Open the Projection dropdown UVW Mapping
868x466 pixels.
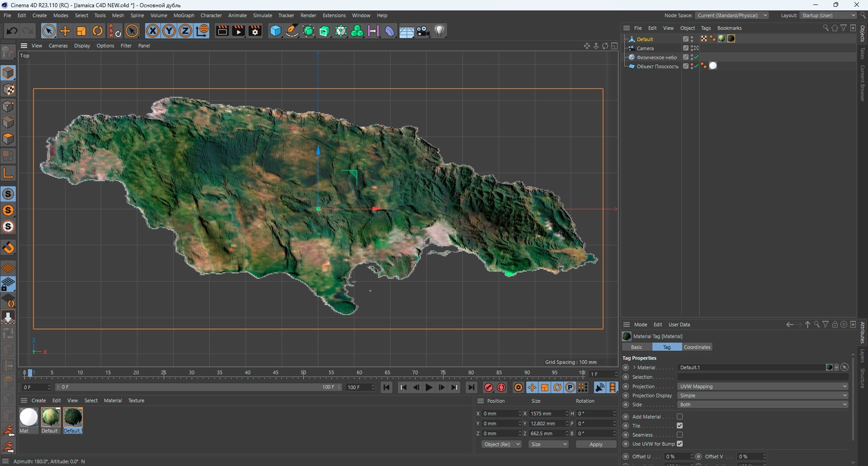pyautogui.click(x=763, y=386)
